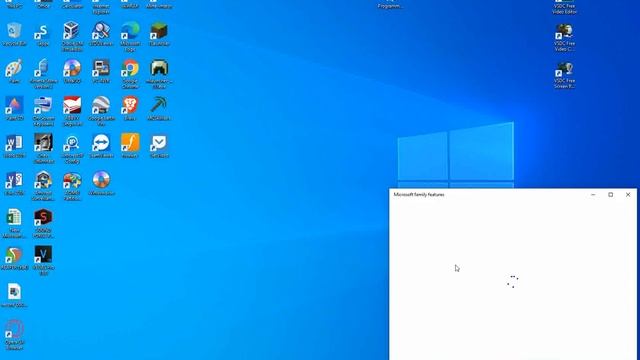640x360 pixels.
Task: Open the Paint palette shortcut
Action: click(x=14, y=69)
